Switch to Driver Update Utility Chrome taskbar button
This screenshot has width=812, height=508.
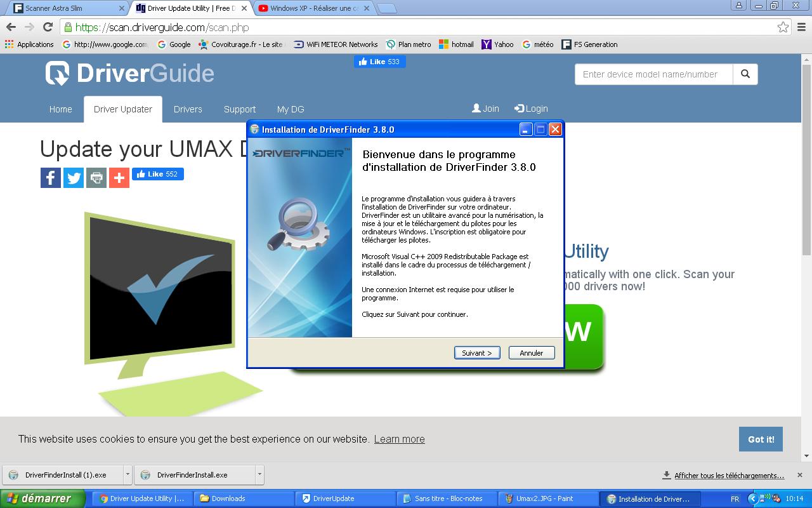point(143,498)
